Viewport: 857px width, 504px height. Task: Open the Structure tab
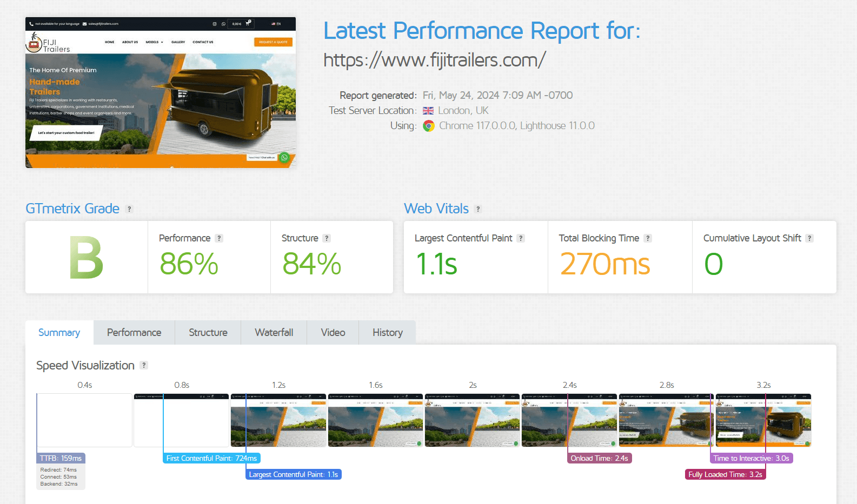point(208,333)
